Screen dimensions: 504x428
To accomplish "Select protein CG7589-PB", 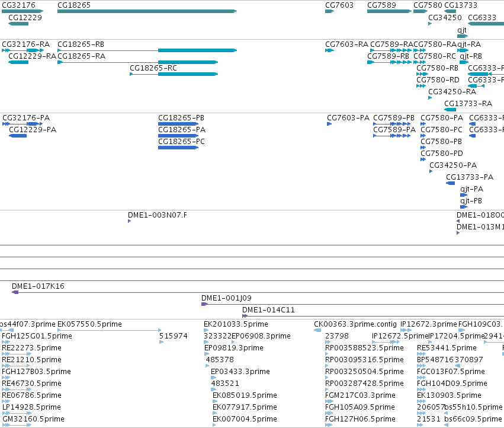I will [x=392, y=124].
